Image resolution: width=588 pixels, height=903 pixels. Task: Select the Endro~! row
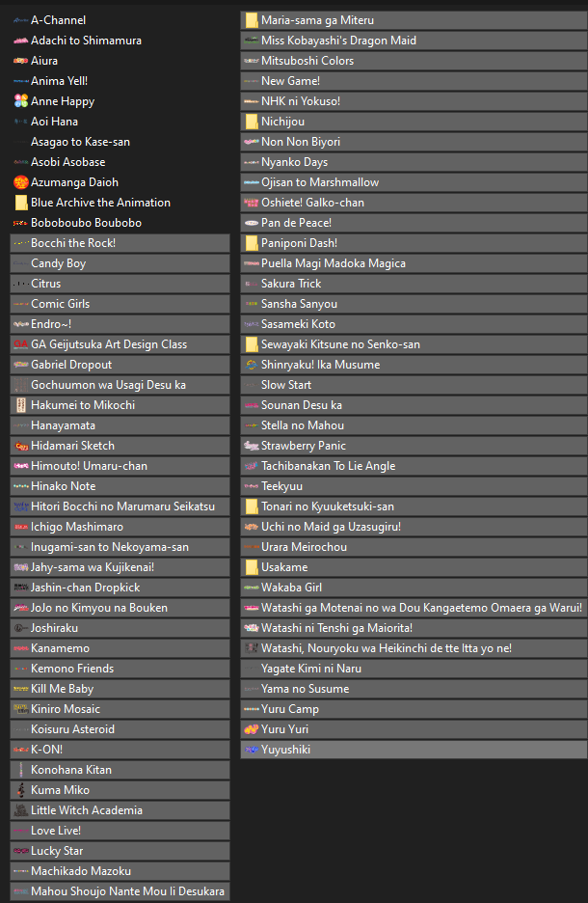coord(120,324)
